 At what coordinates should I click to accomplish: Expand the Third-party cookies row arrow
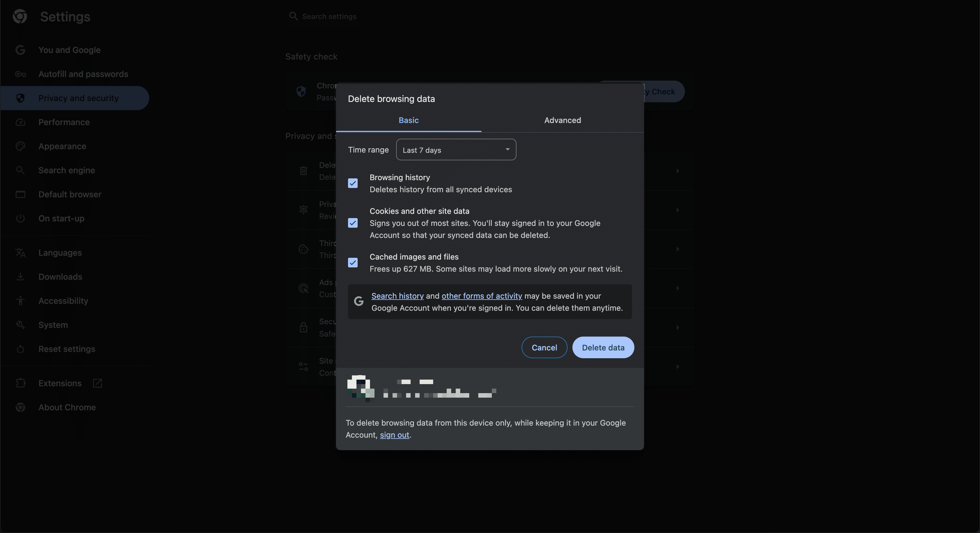tap(678, 249)
